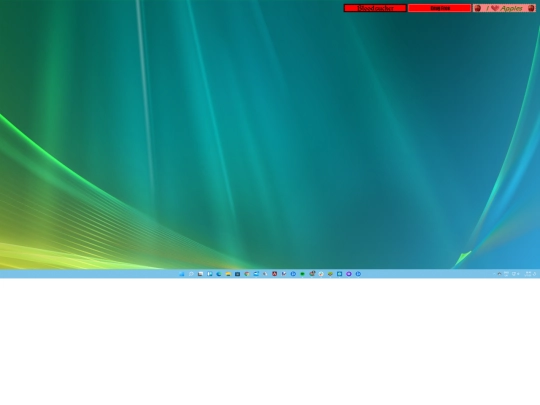Open the dark blue square app icon

(237, 274)
